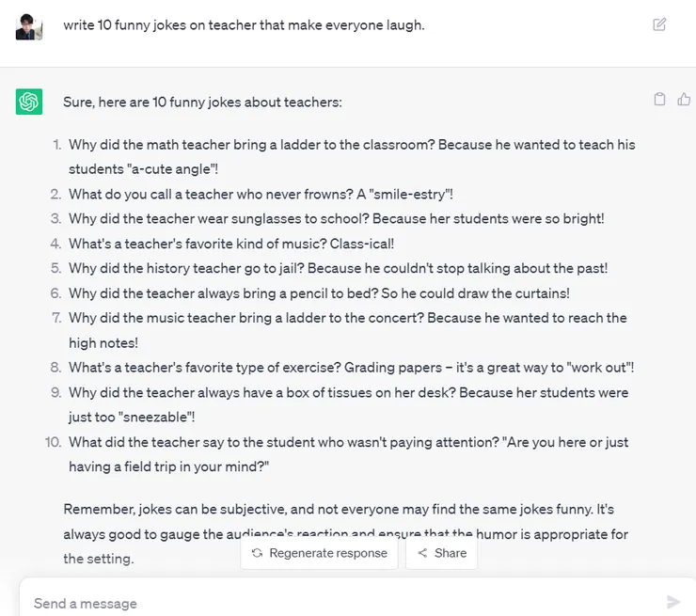Click the green ChatGPT logo avatar

pos(29,102)
